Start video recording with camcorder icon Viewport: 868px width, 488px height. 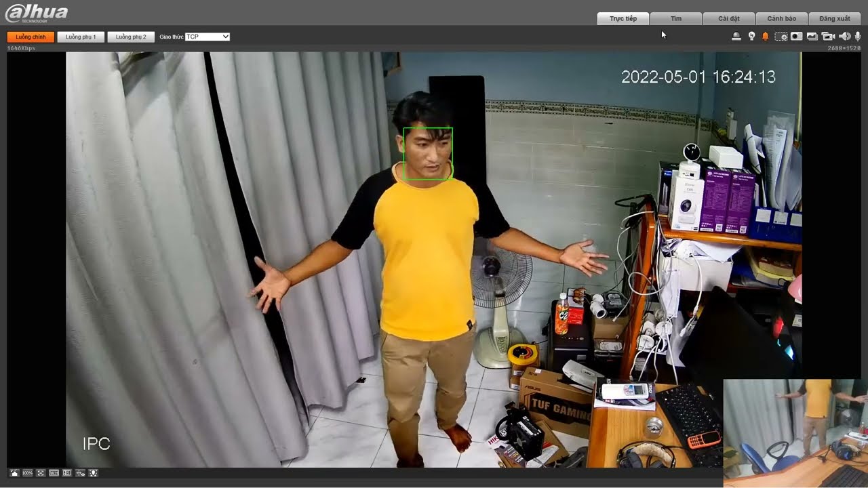pyautogui.click(x=827, y=37)
